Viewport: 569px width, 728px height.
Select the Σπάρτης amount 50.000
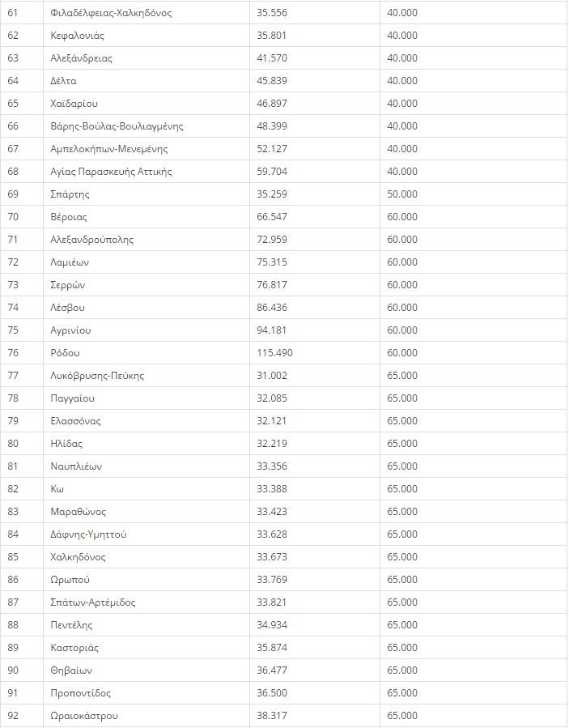tap(402, 194)
